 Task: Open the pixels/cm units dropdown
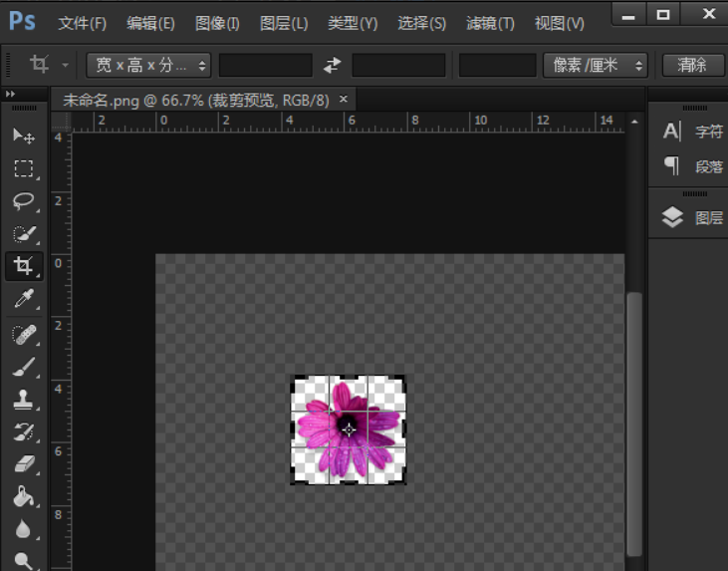coord(596,65)
